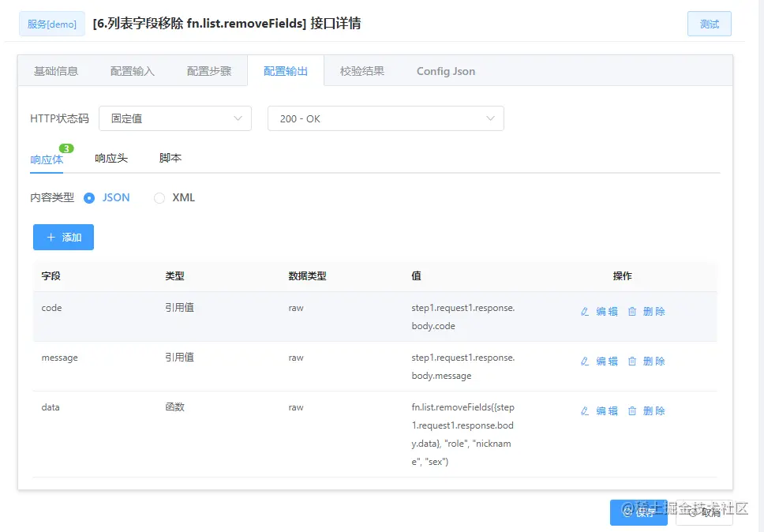Click the badge showing 3 on 响应体

click(66, 148)
